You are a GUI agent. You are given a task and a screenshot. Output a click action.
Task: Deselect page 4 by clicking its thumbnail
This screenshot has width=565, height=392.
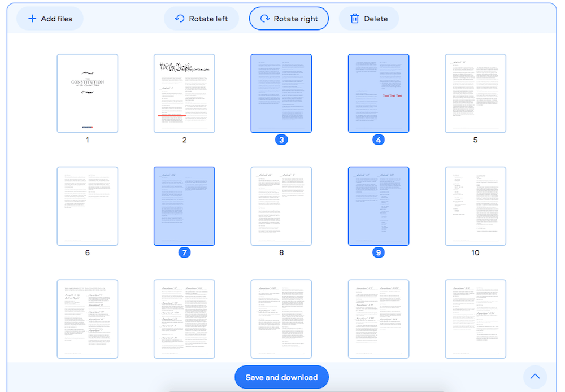coord(379,93)
